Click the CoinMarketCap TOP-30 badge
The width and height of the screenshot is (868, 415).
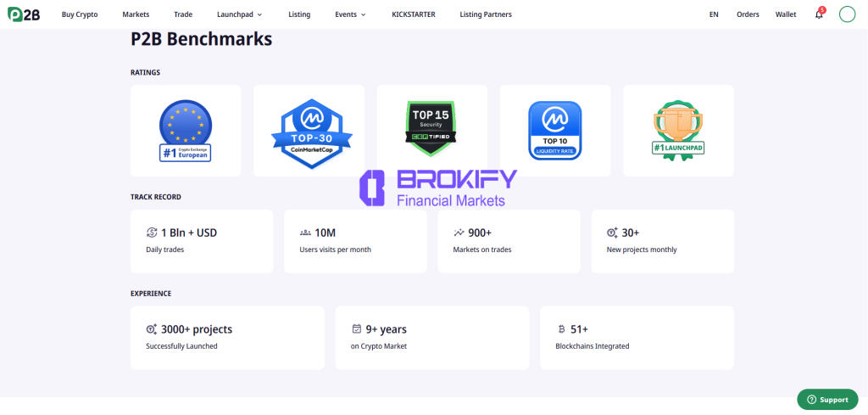coord(309,131)
